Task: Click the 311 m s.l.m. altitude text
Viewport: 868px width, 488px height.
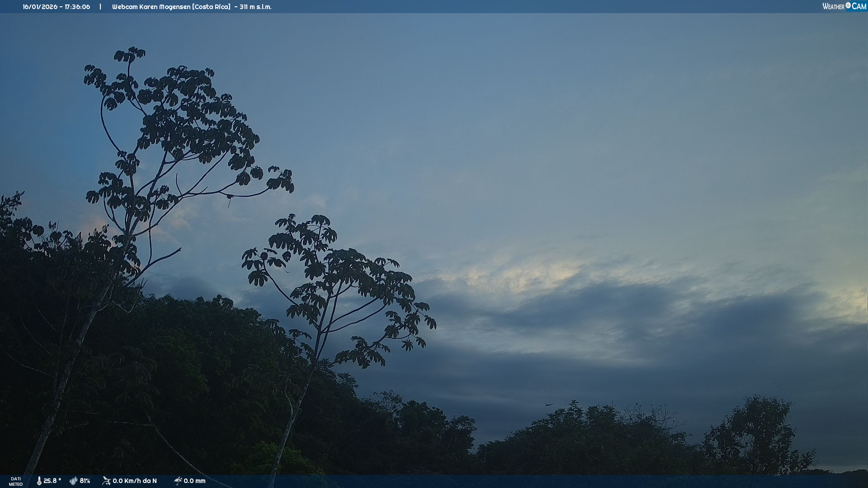Action: [255, 7]
